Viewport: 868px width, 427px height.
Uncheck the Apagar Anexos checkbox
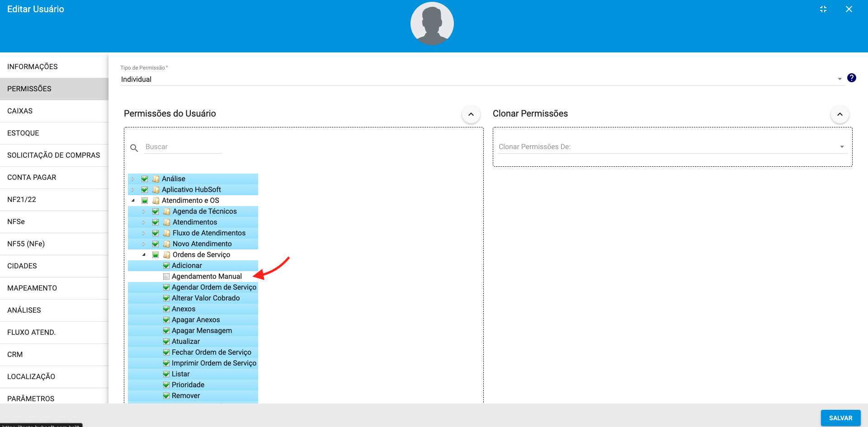[166, 320]
